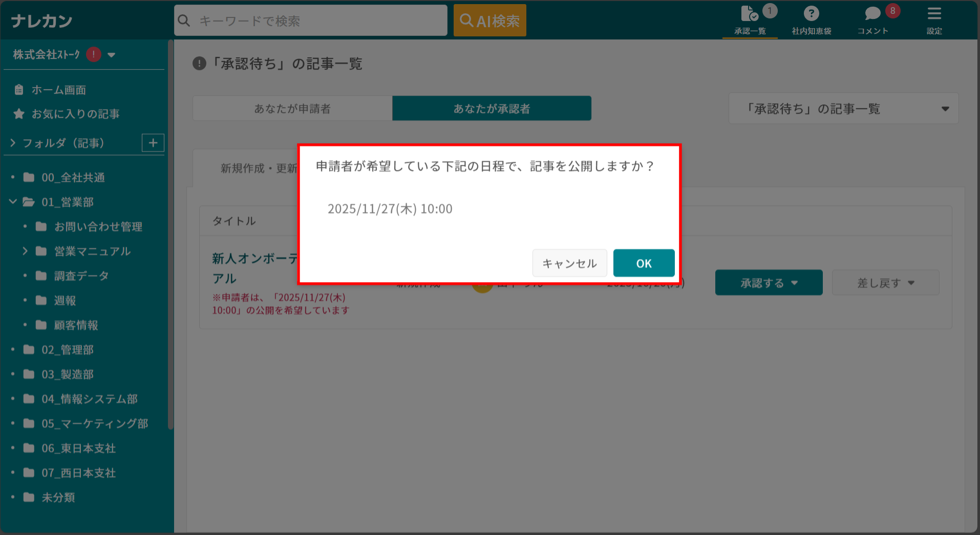Click the + icon to add a folder
The image size is (980, 535).
153,143
